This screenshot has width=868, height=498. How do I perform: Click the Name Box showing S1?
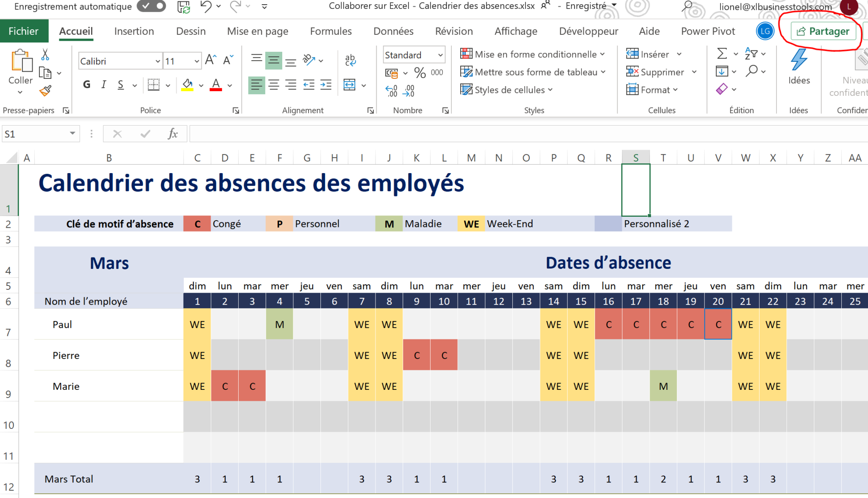tap(40, 134)
